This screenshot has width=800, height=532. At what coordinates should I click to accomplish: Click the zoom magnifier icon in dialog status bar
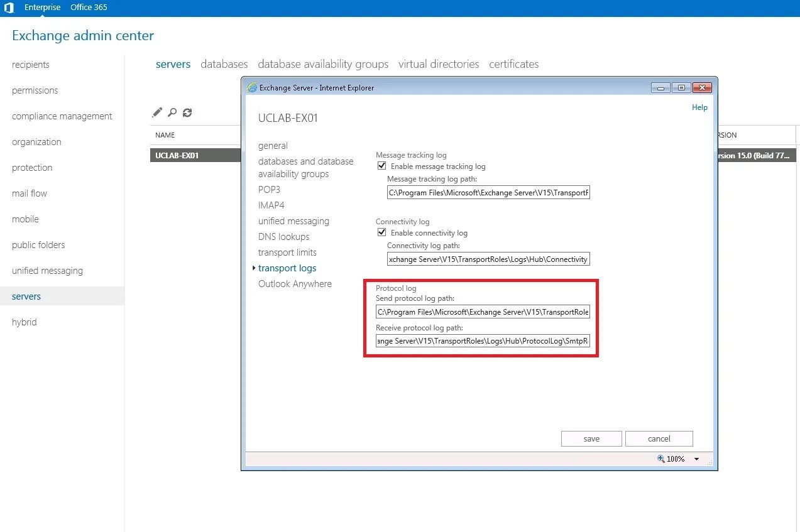661,459
